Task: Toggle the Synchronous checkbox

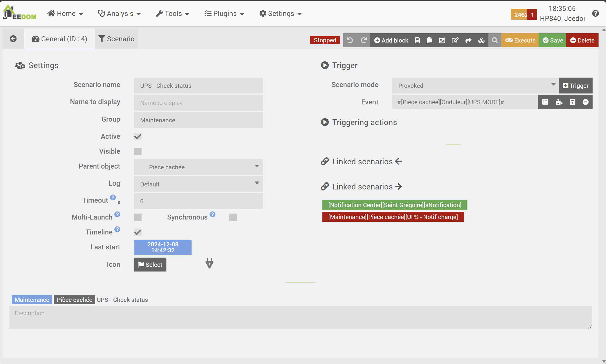Action: [x=233, y=217]
